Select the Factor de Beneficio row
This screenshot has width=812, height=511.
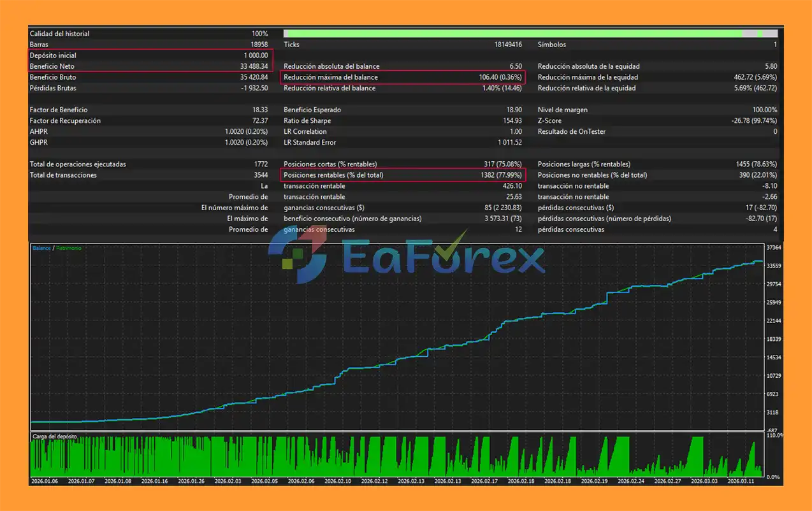59,110
